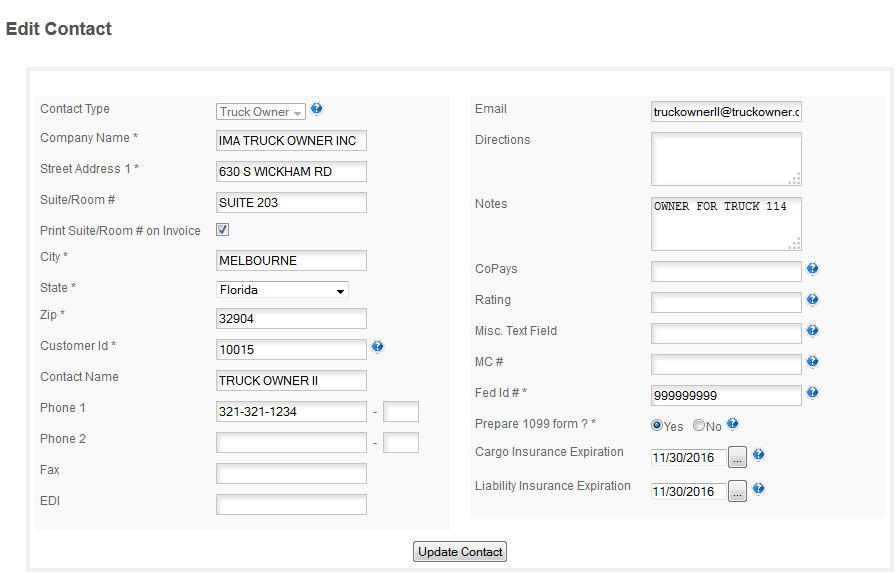Select No for Prepare 1099 form
The width and height of the screenshot is (896, 575).
click(x=698, y=425)
